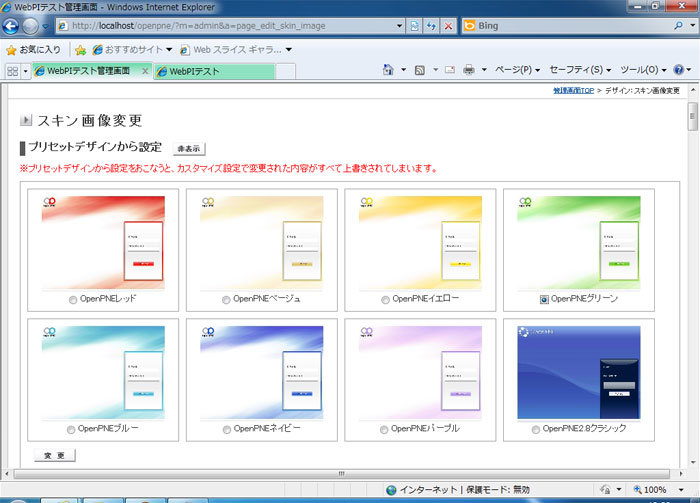Click the RSS feeds icon
Screen dimensions: 700x503
point(420,70)
